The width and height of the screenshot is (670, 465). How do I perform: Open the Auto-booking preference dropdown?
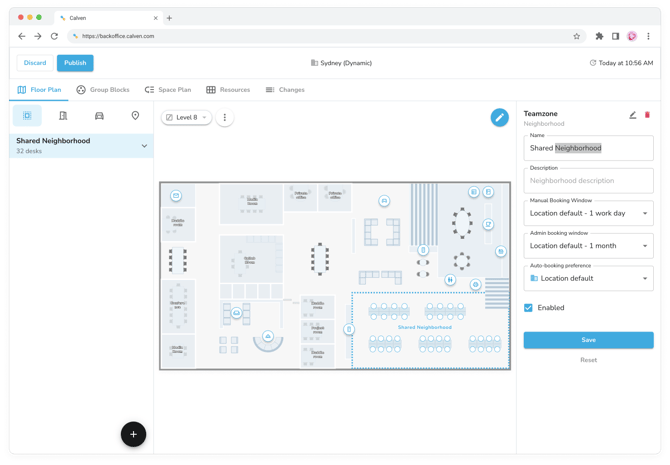point(588,279)
